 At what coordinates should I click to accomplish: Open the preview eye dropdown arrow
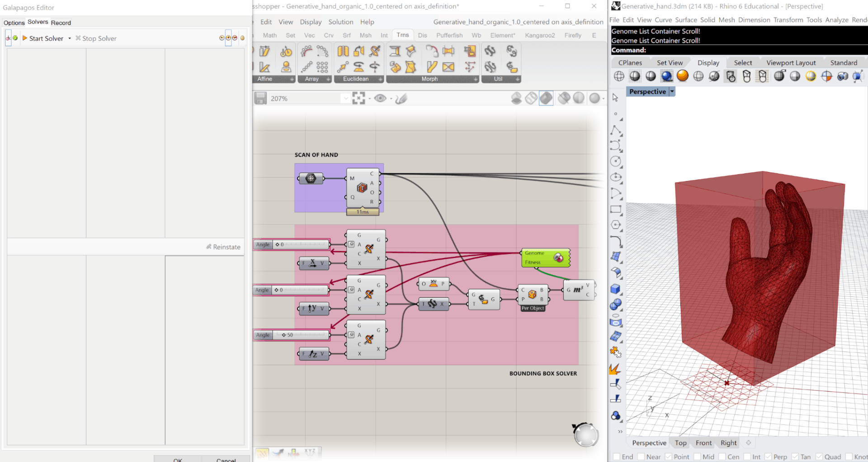[391, 99]
